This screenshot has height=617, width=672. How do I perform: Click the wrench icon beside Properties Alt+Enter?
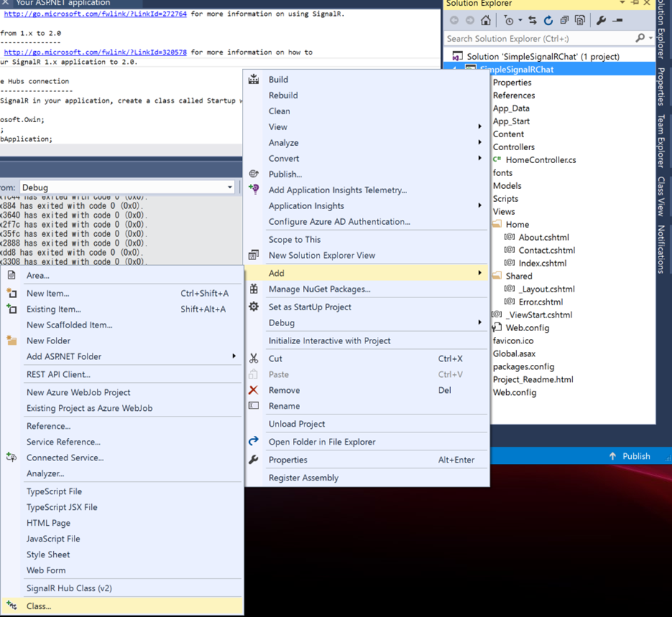click(x=253, y=459)
